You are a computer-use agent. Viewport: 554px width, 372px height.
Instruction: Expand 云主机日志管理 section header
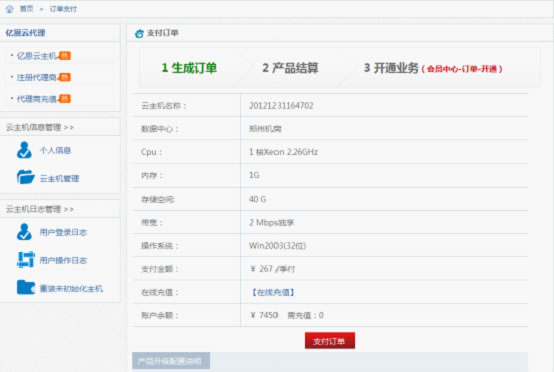click(40, 209)
